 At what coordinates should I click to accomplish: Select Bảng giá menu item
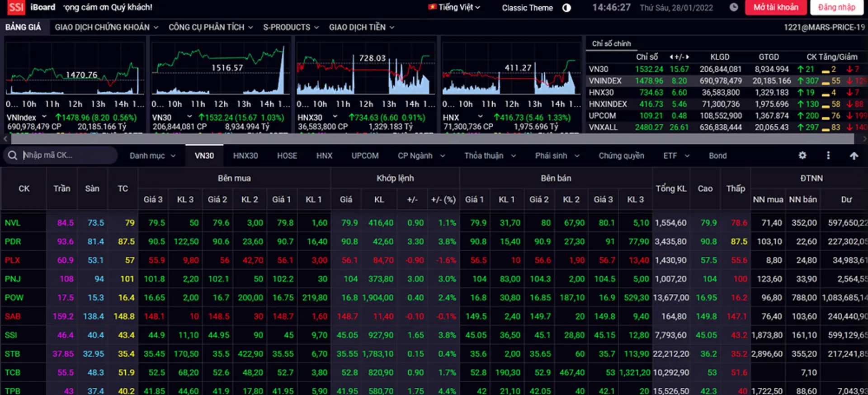23,27
